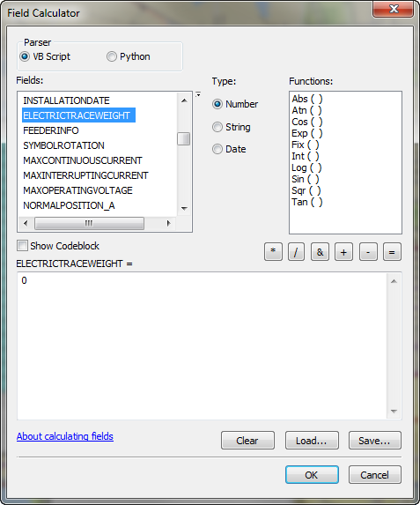
Task: Open the fields list sort options arrow
Action: coord(198,94)
